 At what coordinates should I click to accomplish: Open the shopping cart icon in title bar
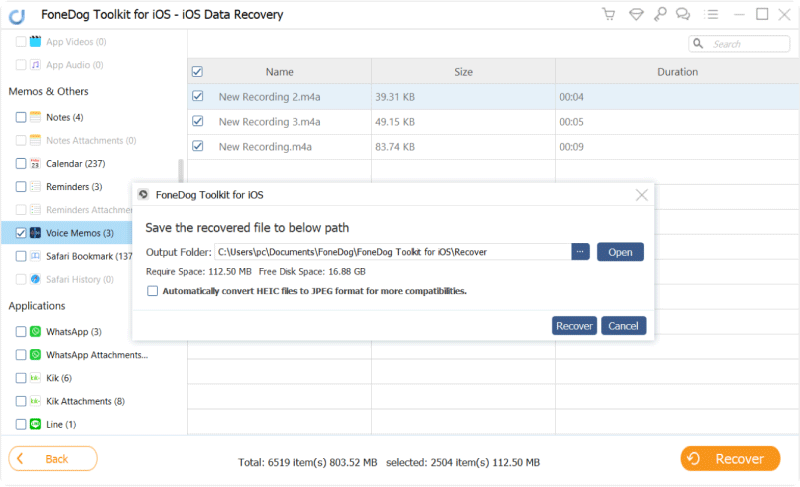click(x=608, y=14)
